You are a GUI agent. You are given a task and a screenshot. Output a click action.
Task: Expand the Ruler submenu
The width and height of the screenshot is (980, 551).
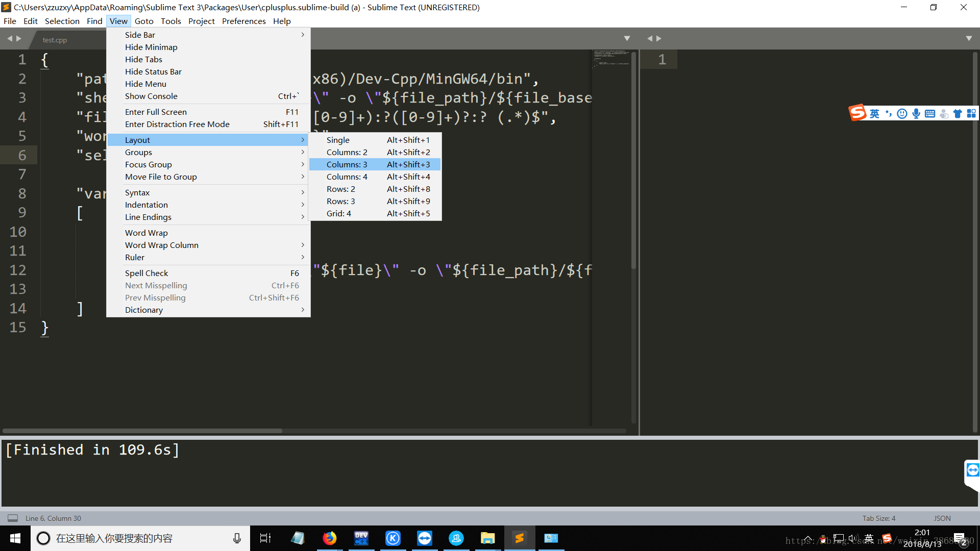(208, 257)
